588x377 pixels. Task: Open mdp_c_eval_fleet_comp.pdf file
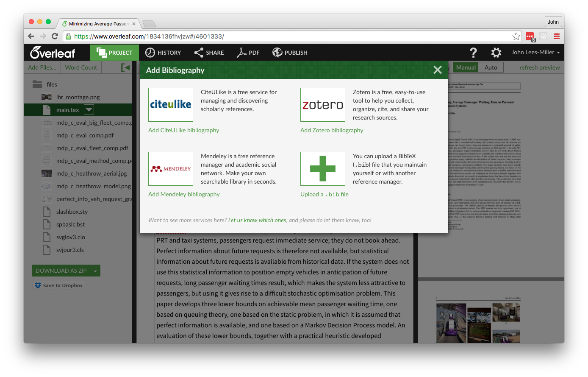[92, 148]
